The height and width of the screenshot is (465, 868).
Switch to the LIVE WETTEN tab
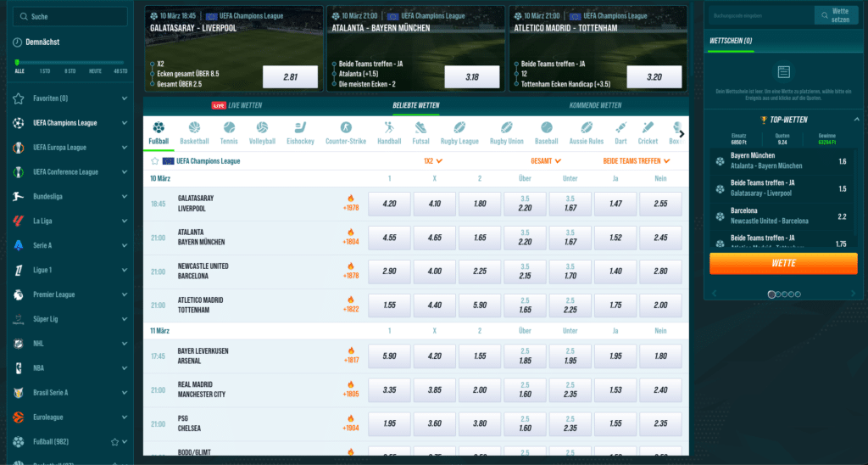(x=237, y=105)
